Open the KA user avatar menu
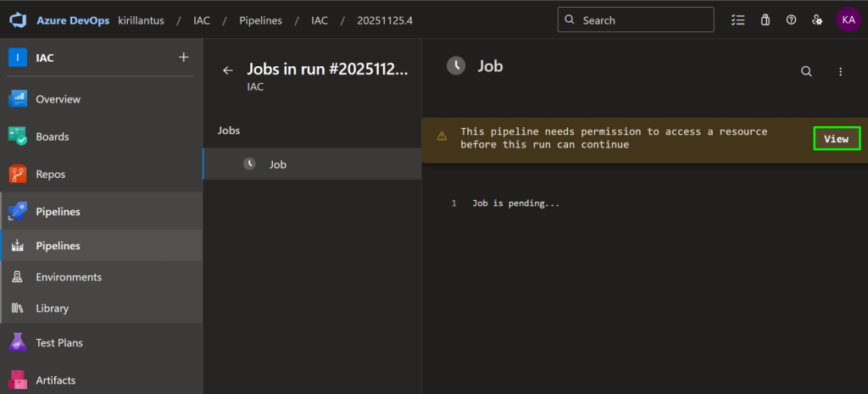868x394 pixels. 849,19
